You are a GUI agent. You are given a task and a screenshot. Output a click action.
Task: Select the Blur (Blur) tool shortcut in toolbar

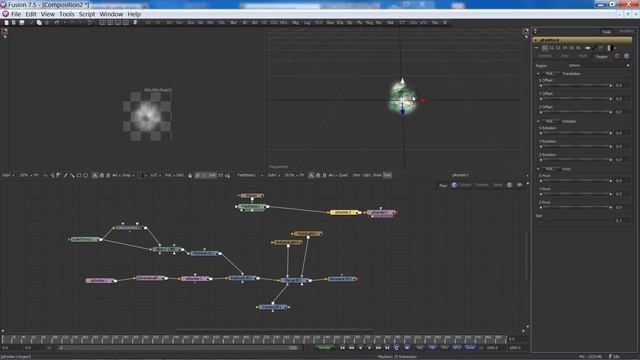[x=233, y=23]
